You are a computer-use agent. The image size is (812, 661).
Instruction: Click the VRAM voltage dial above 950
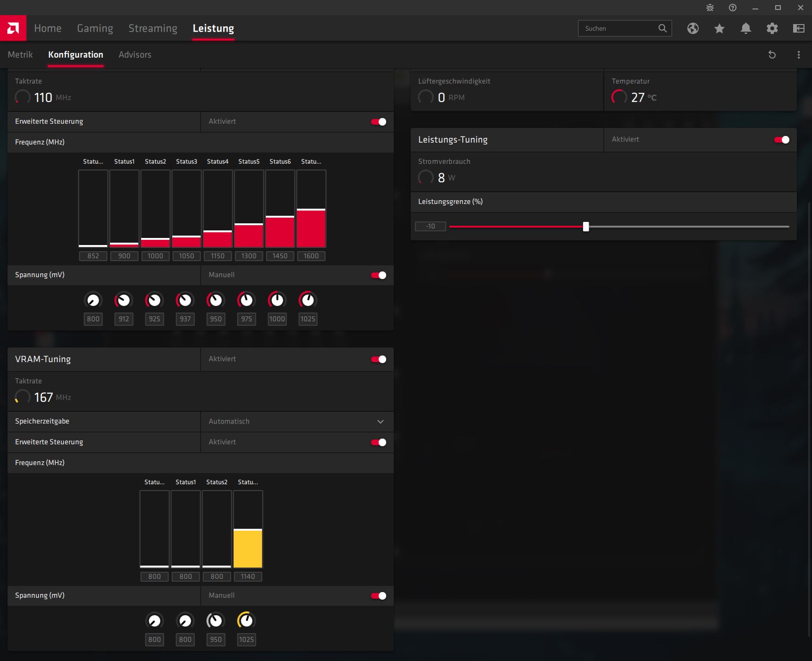pos(216,620)
